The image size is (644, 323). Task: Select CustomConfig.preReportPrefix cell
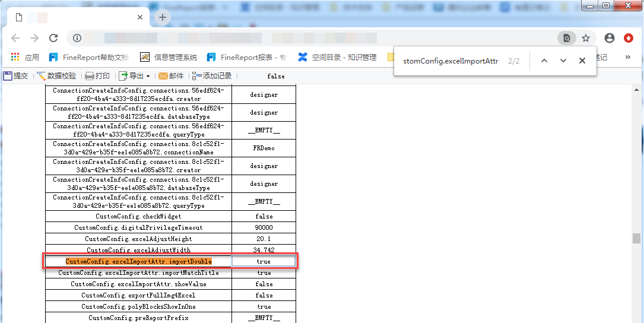click(138, 318)
